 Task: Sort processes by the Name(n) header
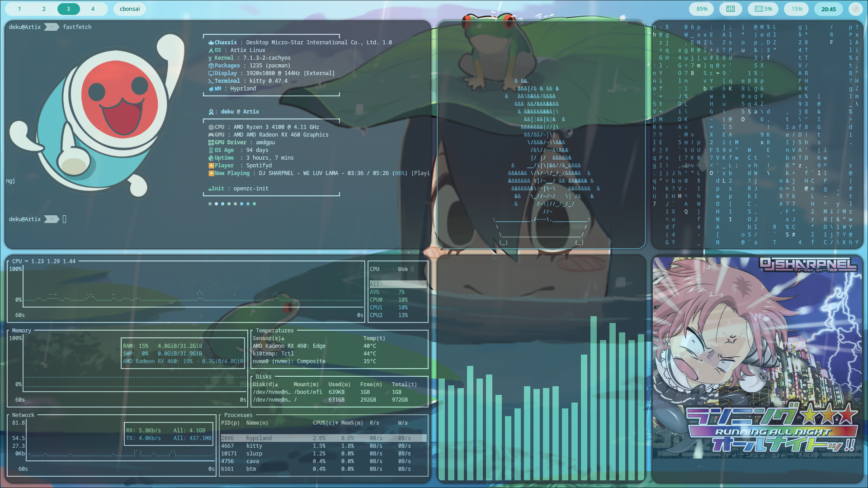[x=257, y=423]
